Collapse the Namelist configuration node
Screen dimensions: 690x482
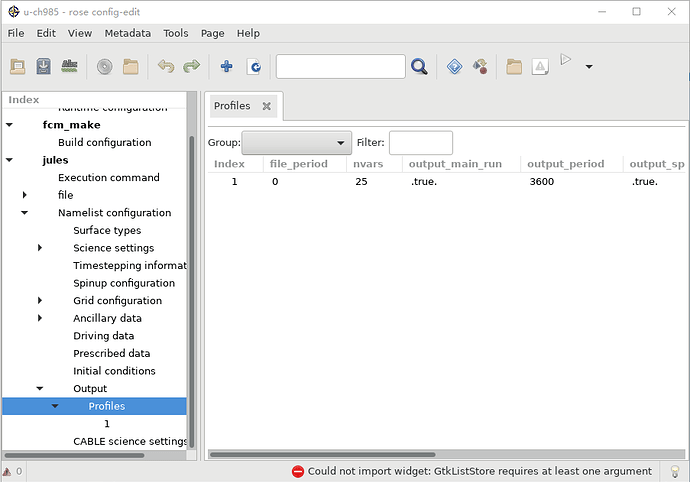[25, 213]
